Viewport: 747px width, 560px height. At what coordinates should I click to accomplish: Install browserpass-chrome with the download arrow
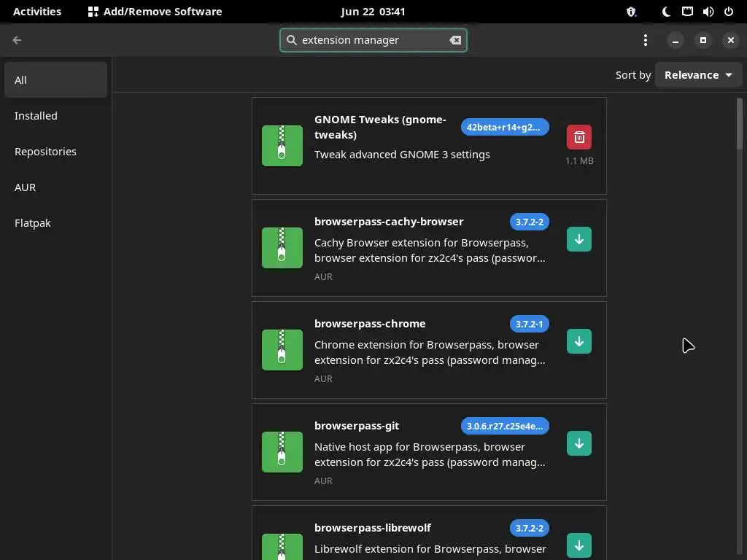578,341
